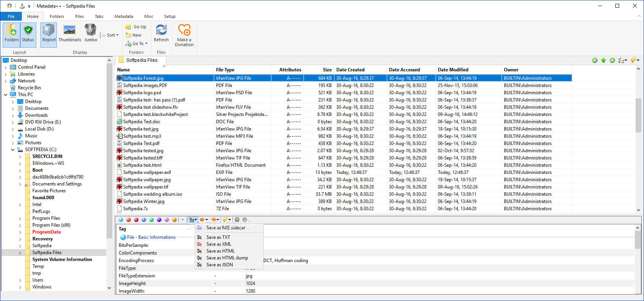Choose Save as JSON
Viewport: 644px width, 301px height.
point(229,265)
